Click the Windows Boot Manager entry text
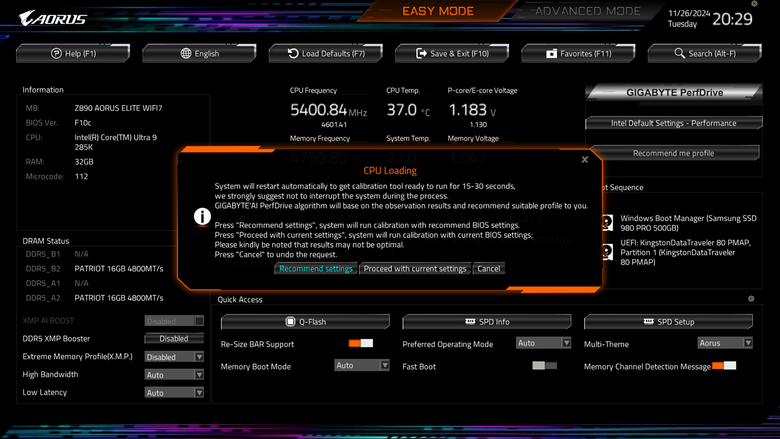The width and height of the screenshot is (780, 439). 688,223
